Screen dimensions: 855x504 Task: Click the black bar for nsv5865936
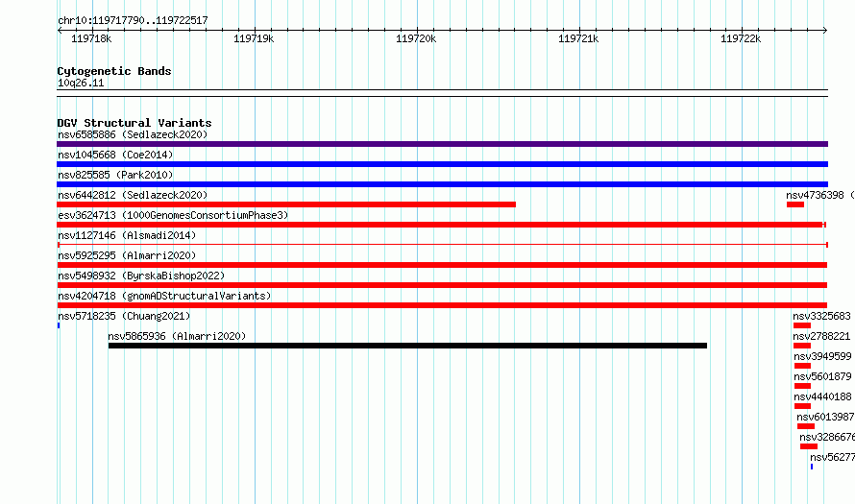coord(407,346)
